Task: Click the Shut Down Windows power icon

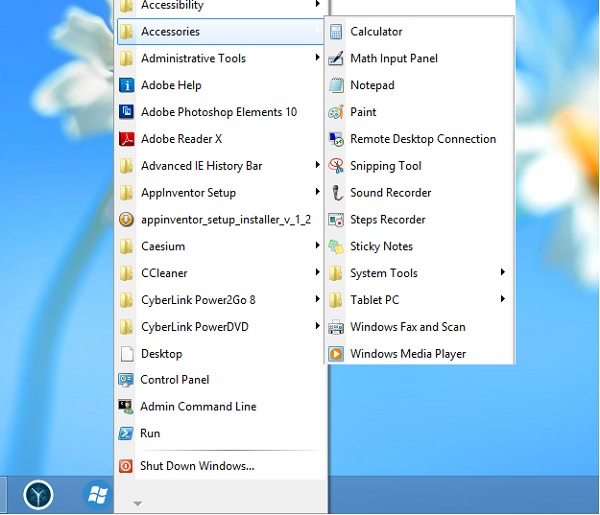Action: tap(126, 466)
